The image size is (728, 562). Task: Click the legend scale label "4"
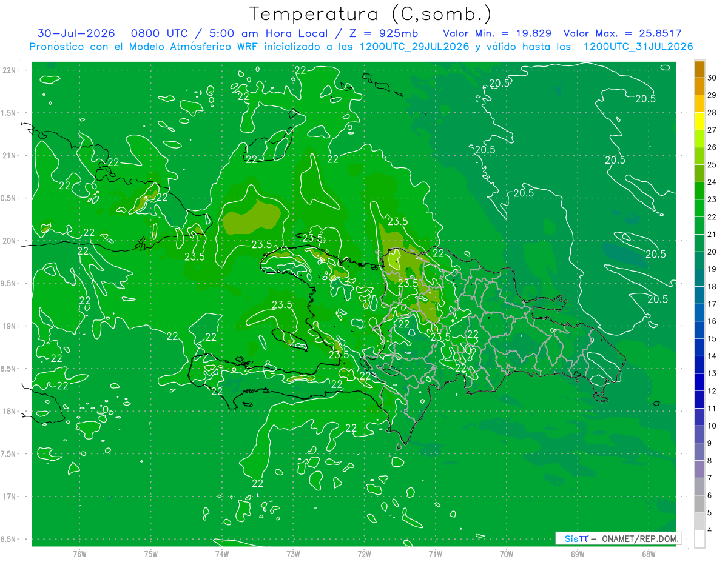[x=710, y=530]
